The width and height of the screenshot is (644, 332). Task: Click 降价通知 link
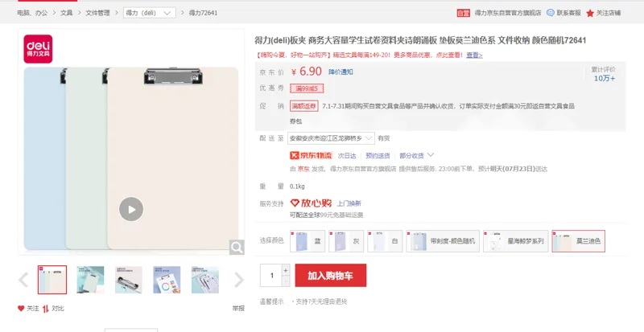[x=341, y=72]
